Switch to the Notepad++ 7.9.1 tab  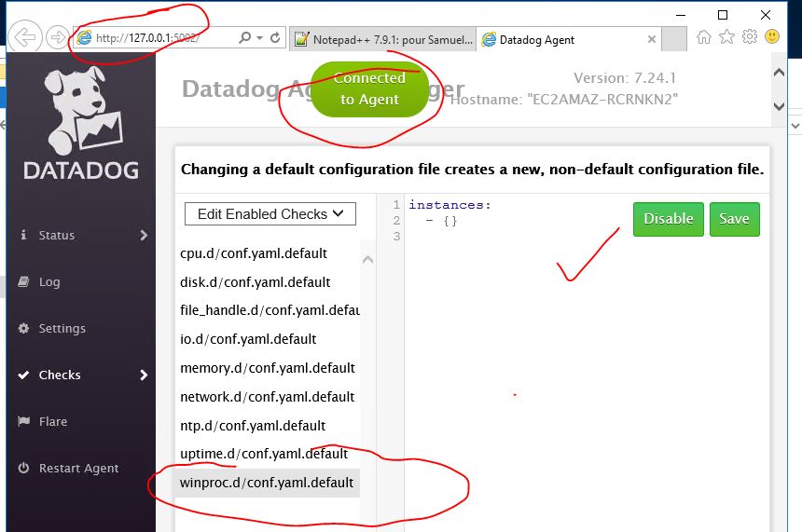coord(382,39)
